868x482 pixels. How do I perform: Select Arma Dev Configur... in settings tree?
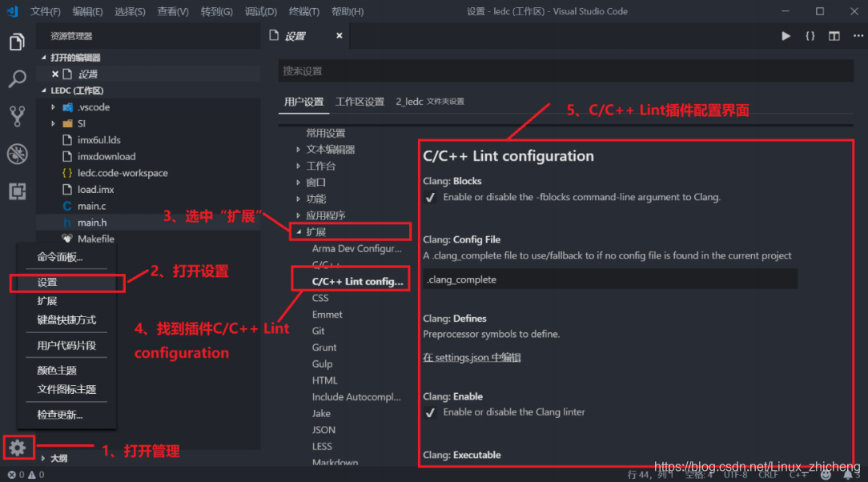point(356,248)
